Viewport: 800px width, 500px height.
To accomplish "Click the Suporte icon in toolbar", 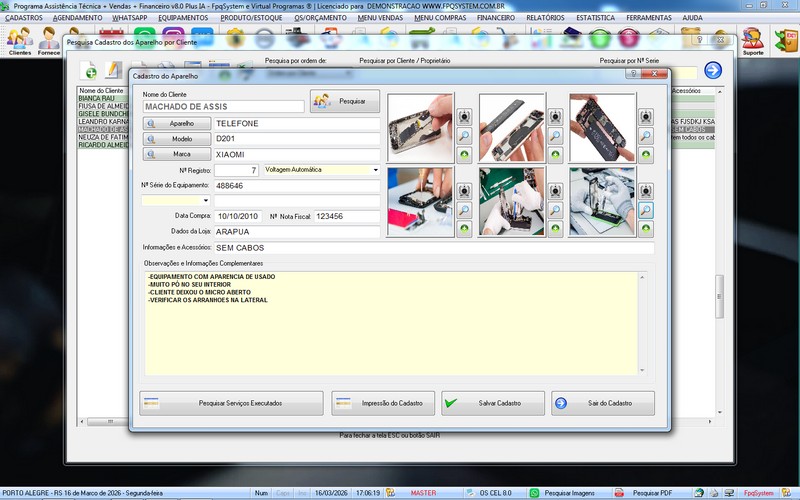I will pyautogui.click(x=753, y=41).
